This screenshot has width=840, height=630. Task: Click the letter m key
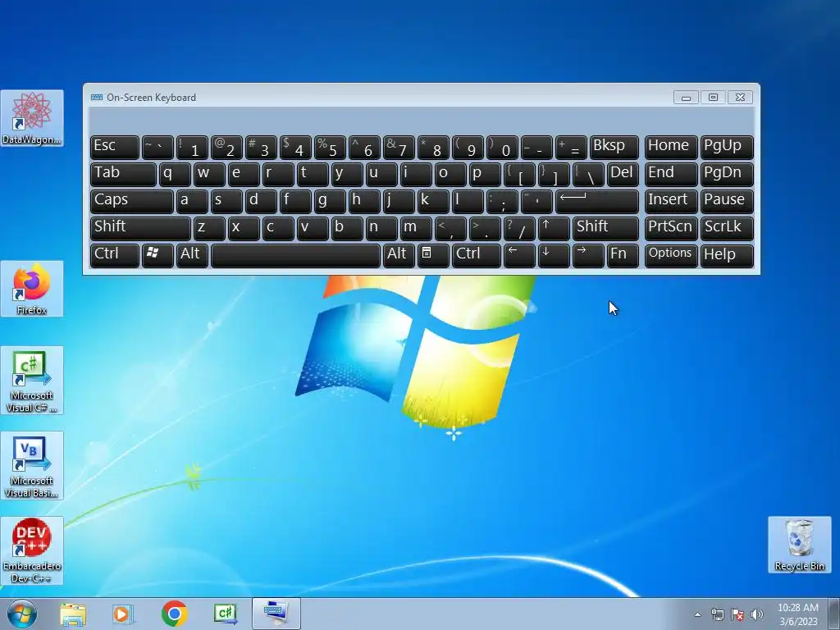(416, 228)
